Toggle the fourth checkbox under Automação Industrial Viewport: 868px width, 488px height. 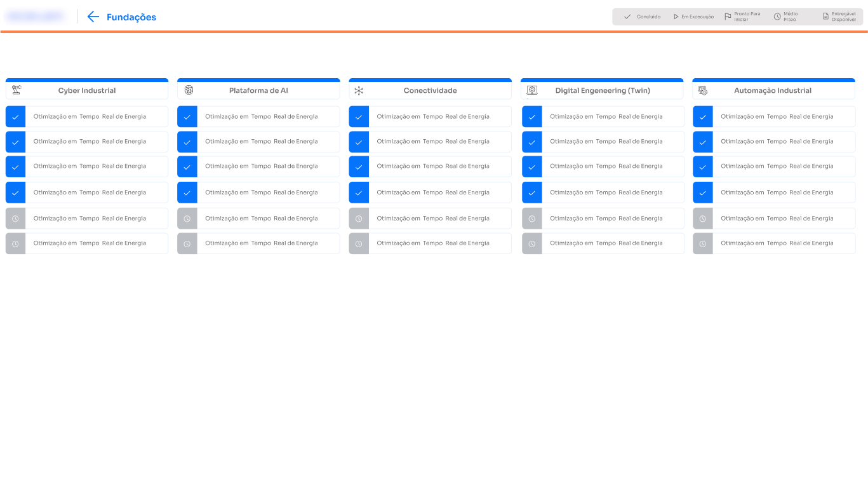(x=703, y=192)
